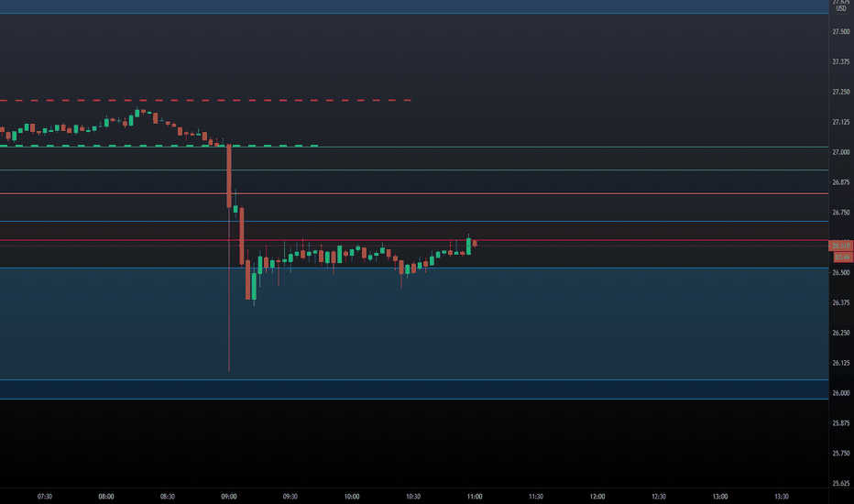Click the 11:00 time axis label
The image size is (854, 504).
tap(475, 497)
